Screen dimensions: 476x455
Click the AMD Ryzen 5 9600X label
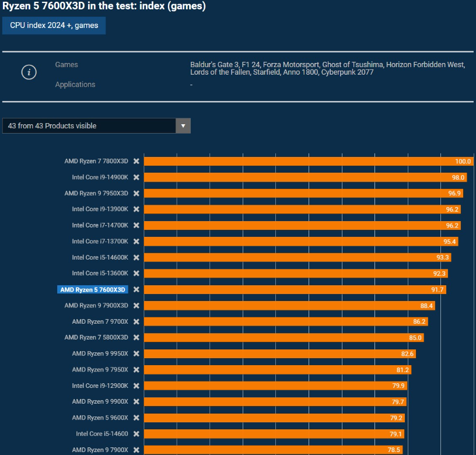[x=100, y=418]
